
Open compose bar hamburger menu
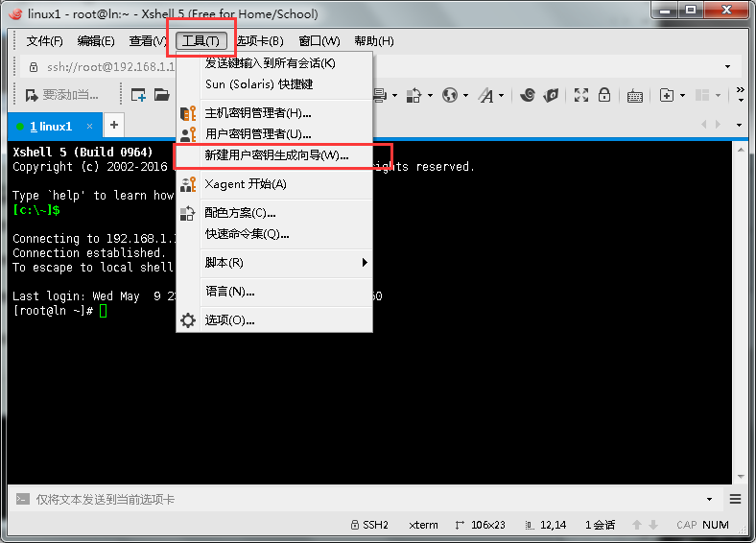[735, 499]
